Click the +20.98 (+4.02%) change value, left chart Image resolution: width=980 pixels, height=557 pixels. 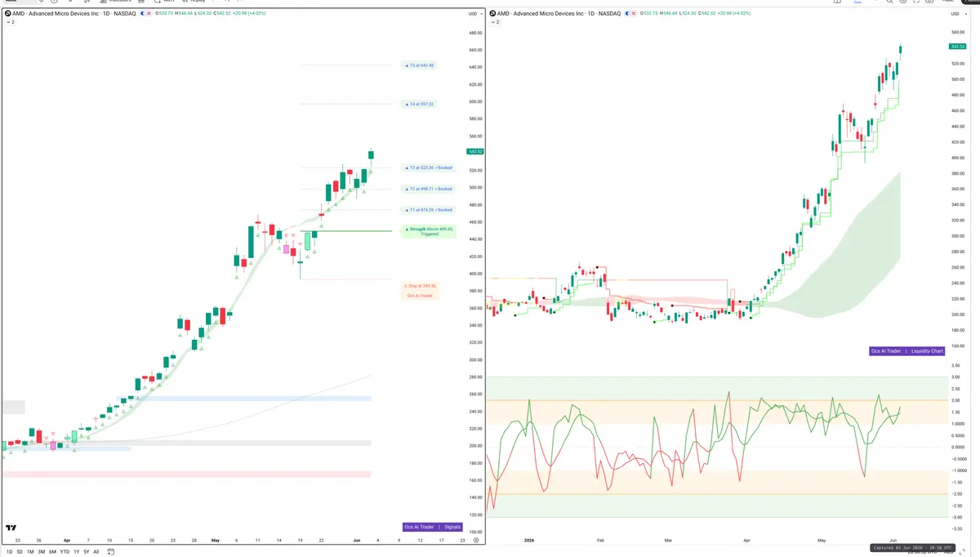click(251, 14)
